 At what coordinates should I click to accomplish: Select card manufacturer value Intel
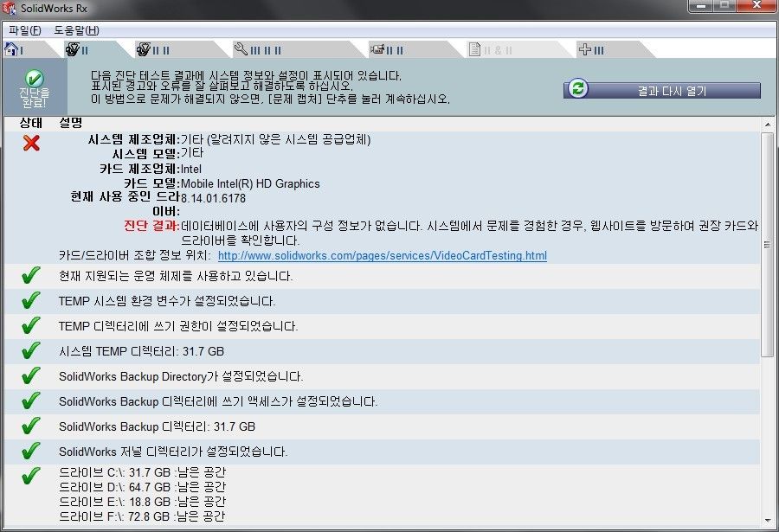[x=190, y=169]
